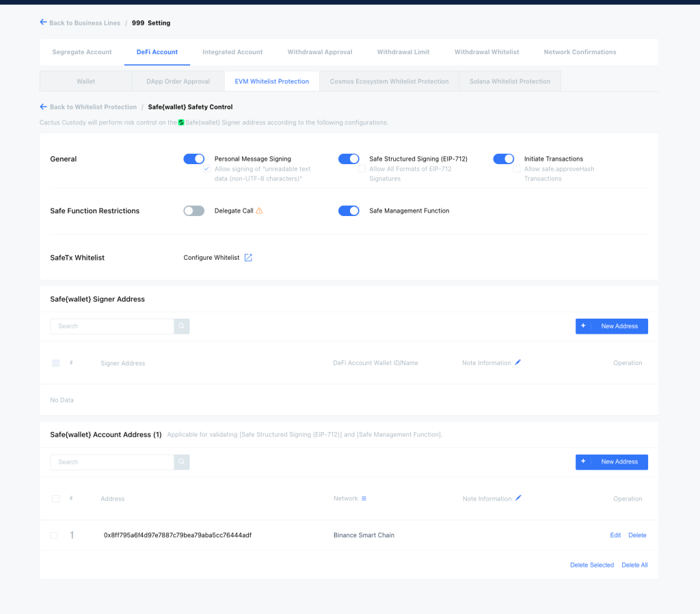
Task: Open the Network column filter
Action: 364,498
